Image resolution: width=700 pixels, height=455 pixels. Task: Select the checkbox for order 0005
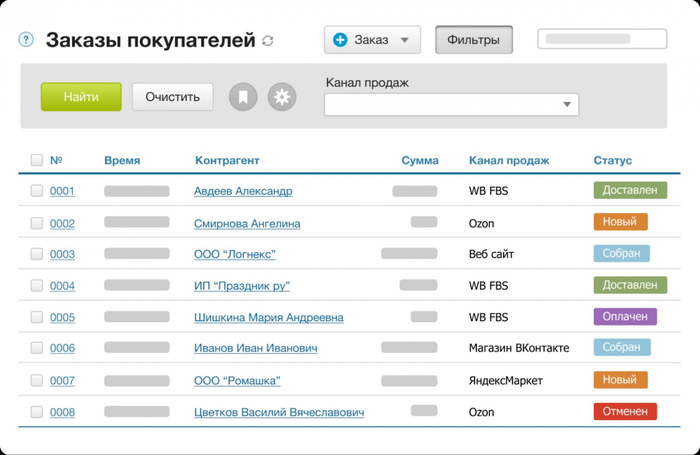37,317
